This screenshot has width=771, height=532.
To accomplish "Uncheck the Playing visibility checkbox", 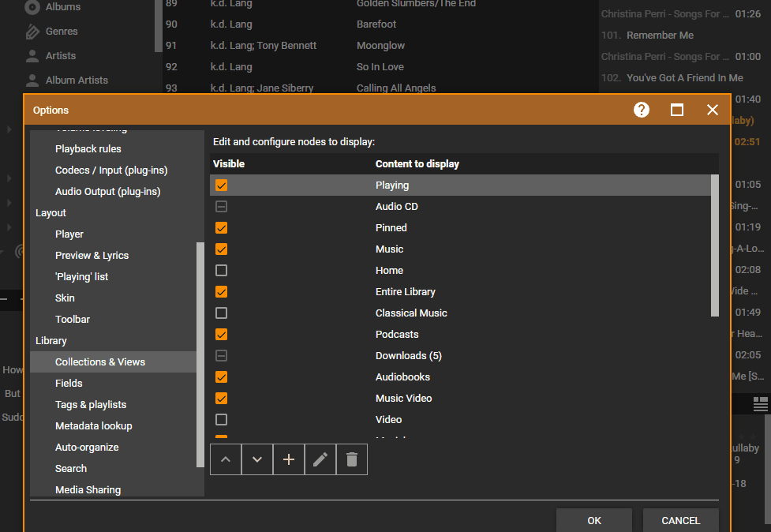I will (222, 185).
